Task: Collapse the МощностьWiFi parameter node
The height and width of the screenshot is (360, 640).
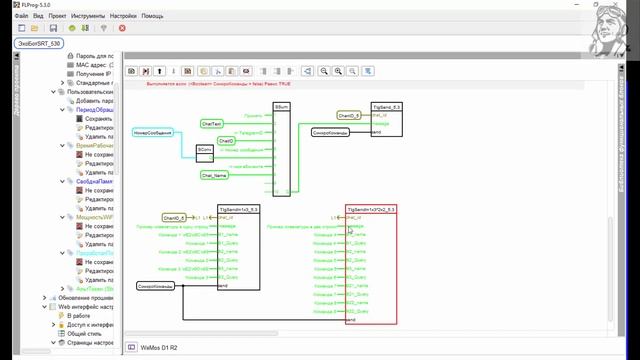Action: point(62,217)
